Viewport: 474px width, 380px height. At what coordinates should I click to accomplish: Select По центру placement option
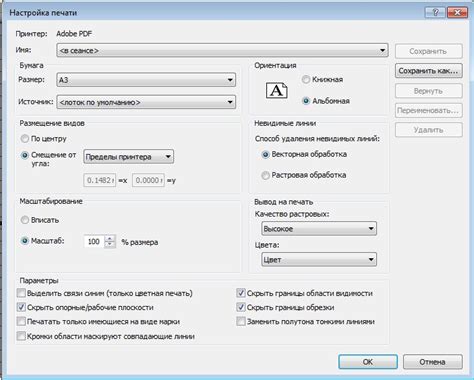click(25, 138)
